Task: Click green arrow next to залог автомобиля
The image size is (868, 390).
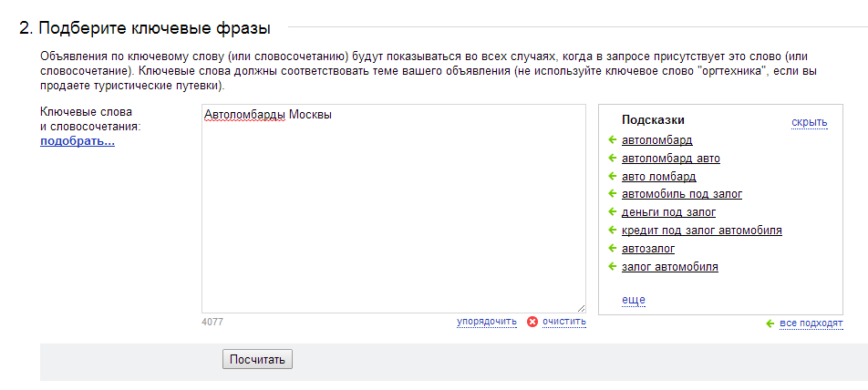Action: pyautogui.click(x=613, y=266)
